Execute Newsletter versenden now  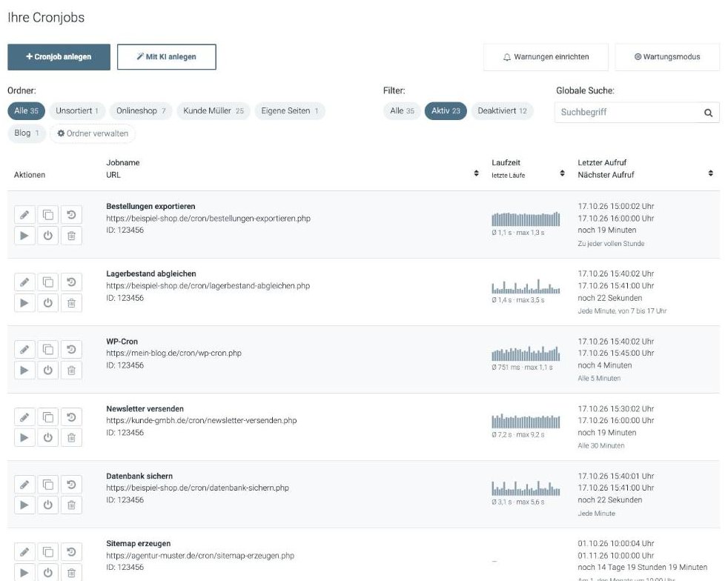24,438
